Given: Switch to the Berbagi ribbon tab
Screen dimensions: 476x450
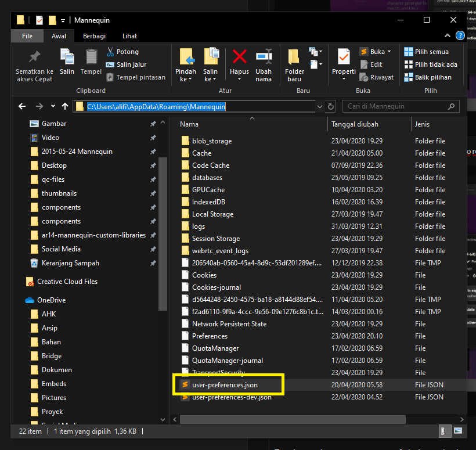Looking at the screenshot, I should point(95,36).
